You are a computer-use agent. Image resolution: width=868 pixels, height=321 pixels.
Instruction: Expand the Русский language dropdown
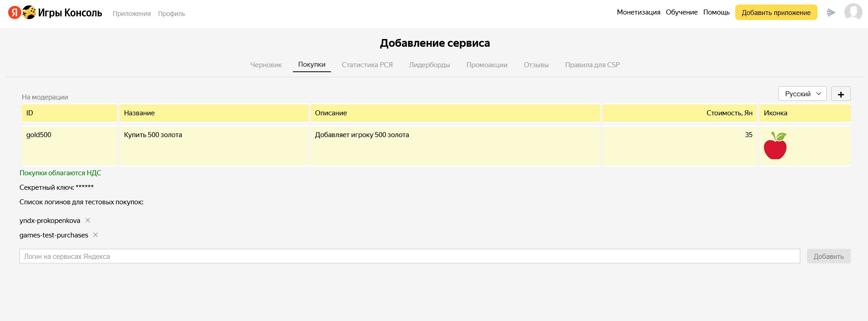pyautogui.click(x=802, y=94)
